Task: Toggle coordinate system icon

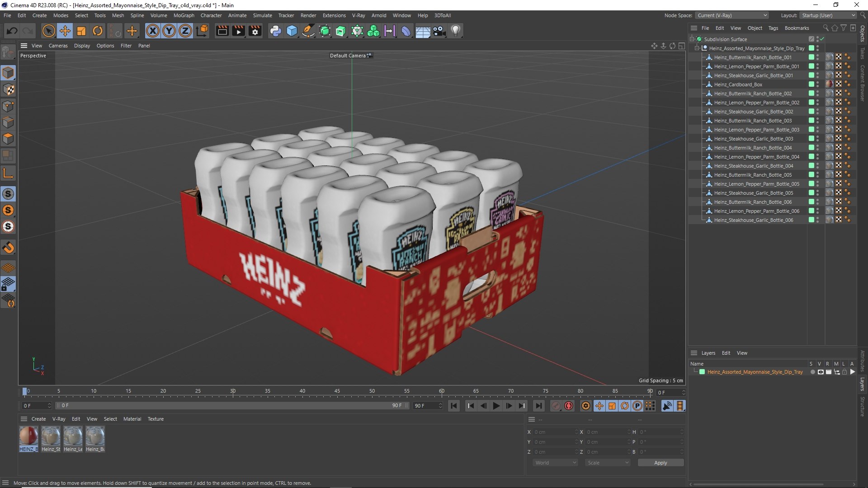Action: pos(203,31)
